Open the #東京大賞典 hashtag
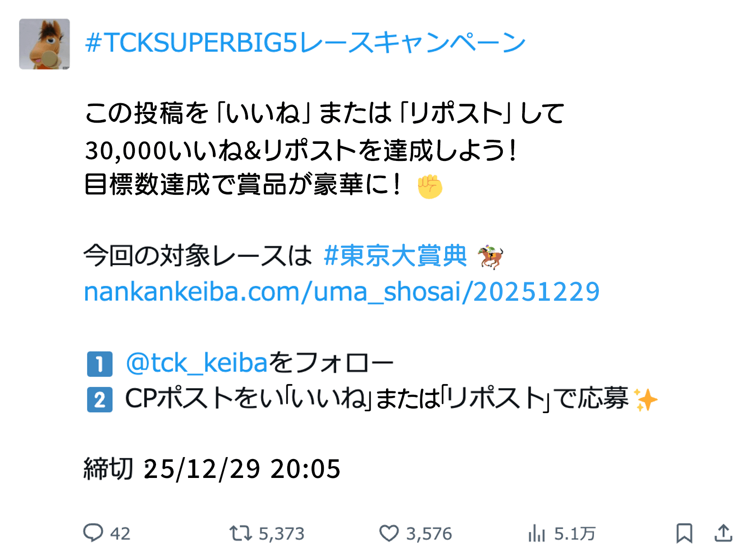The image size is (754, 560). click(x=395, y=256)
